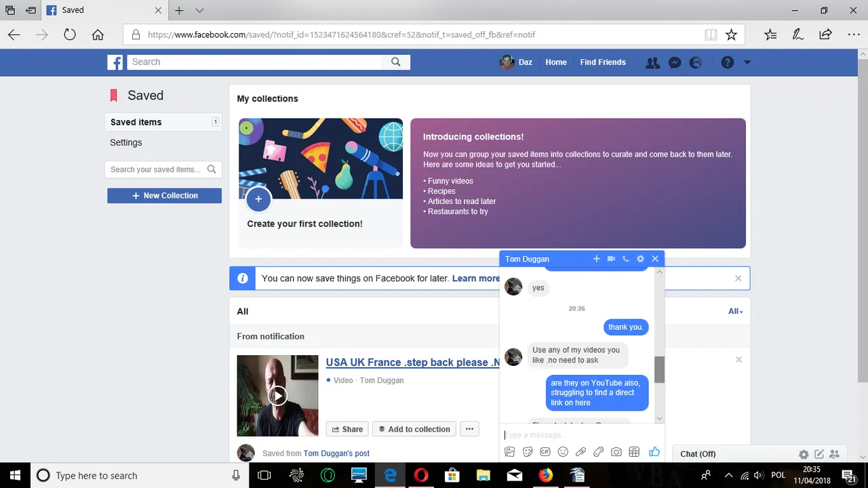
Task: Launch Firefox from the taskbar
Action: (546, 475)
